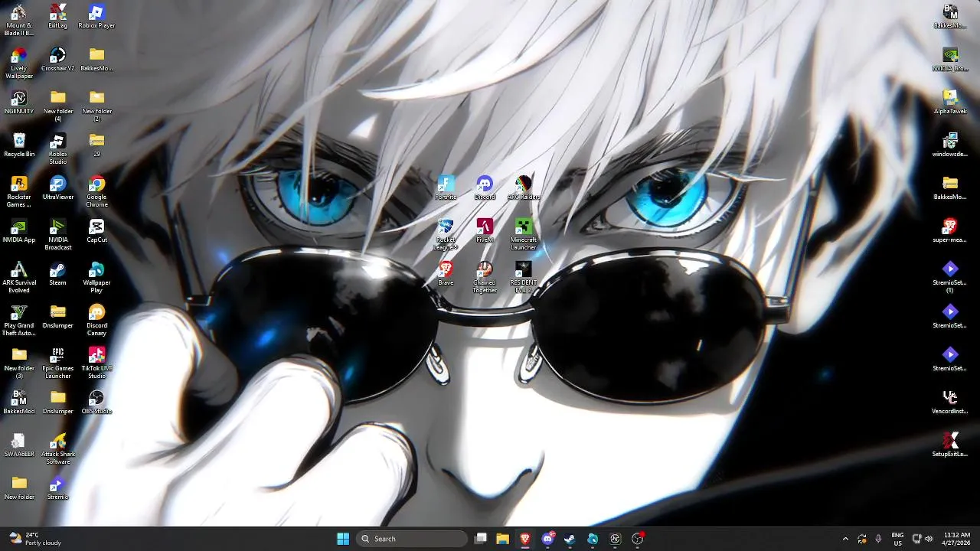Open the Windows Start menu
The image size is (980, 551).
pyautogui.click(x=343, y=539)
